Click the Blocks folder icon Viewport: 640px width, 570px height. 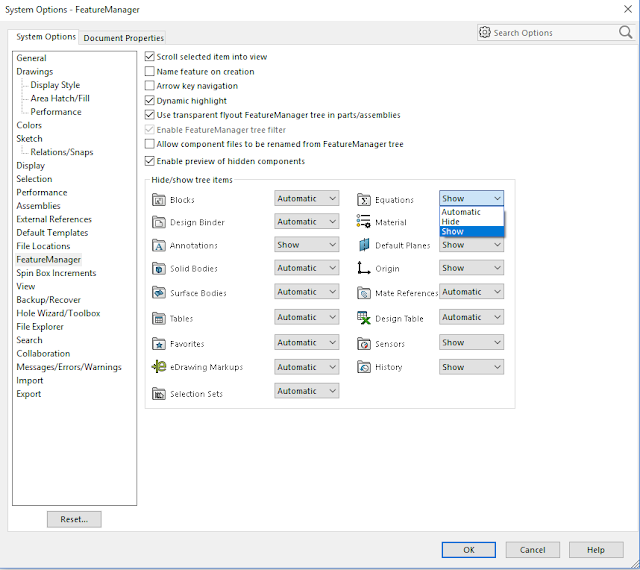[159, 200]
